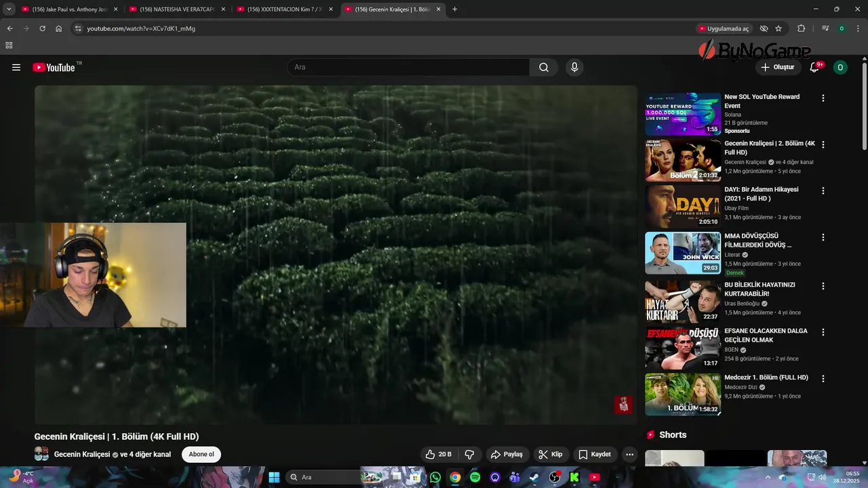Save the video with Kaydet
This screenshot has width=868, height=488.
point(595,454)
